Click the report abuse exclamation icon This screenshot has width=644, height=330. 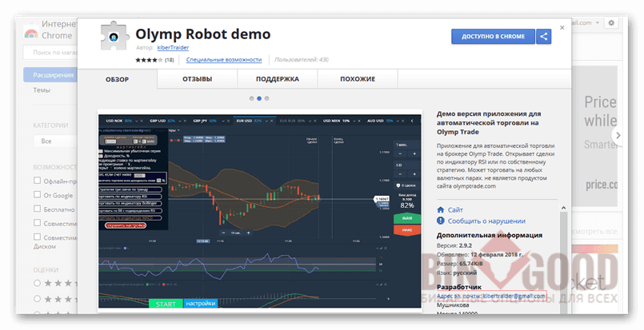441,221
